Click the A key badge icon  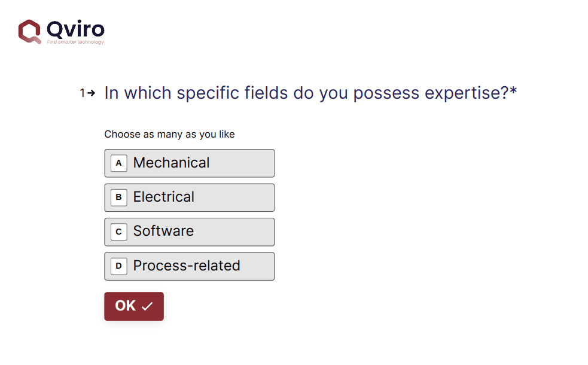[118, 163]
